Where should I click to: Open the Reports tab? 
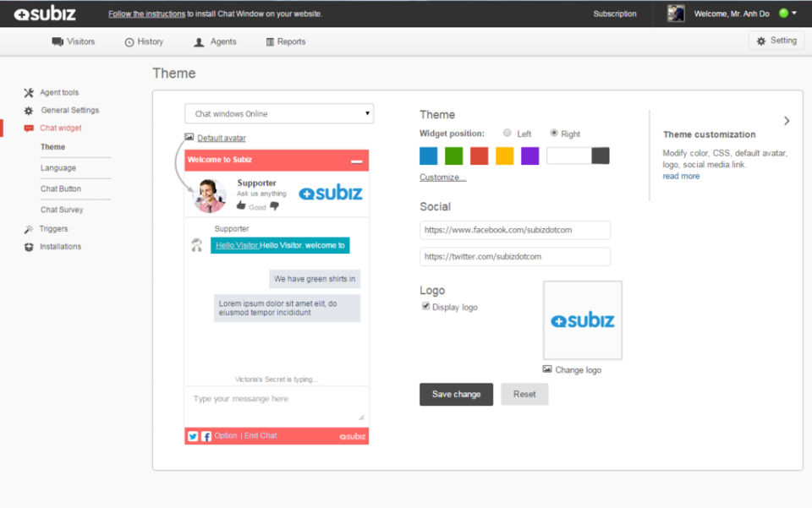pyautogui.click(x=286, y=41)
